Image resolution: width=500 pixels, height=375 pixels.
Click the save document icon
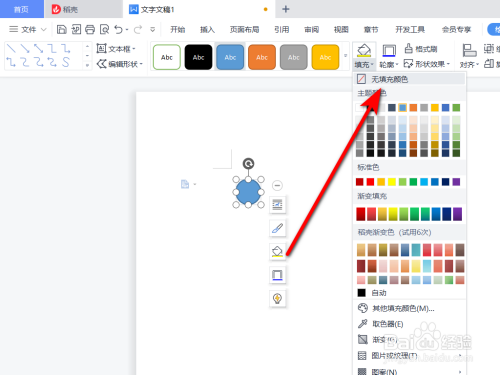coord(62,30)
